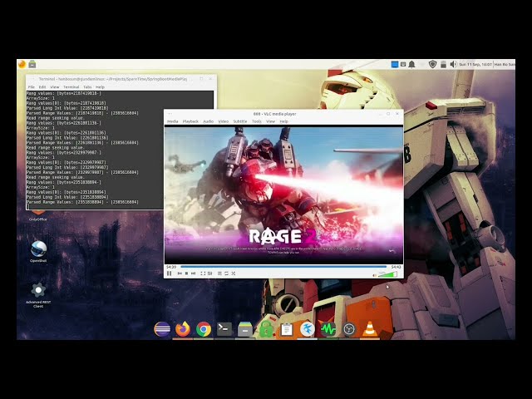Open notifications bell in top panel
The height and width of the screenshot is (399, 532).
412,64
